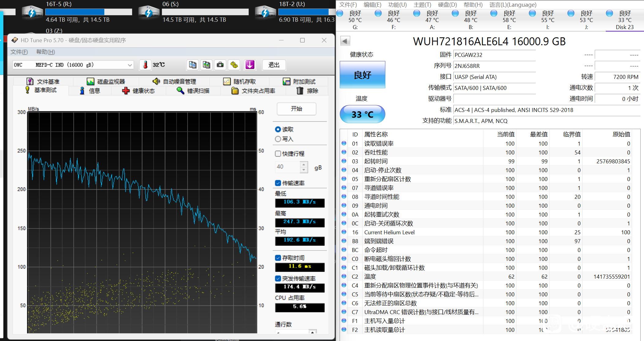This screenshot has width=644, height=341.
Task: Select the Disk 23 status orb
Action: 609,13
